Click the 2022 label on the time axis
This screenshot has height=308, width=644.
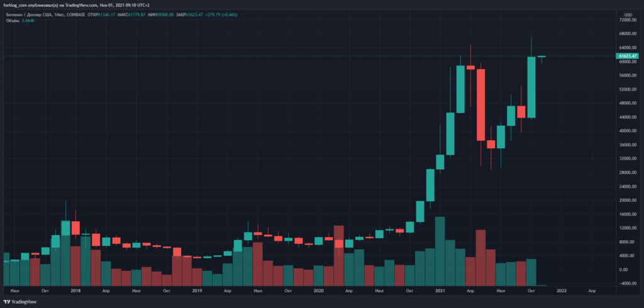pyautogui.click(x=561, y=291)
